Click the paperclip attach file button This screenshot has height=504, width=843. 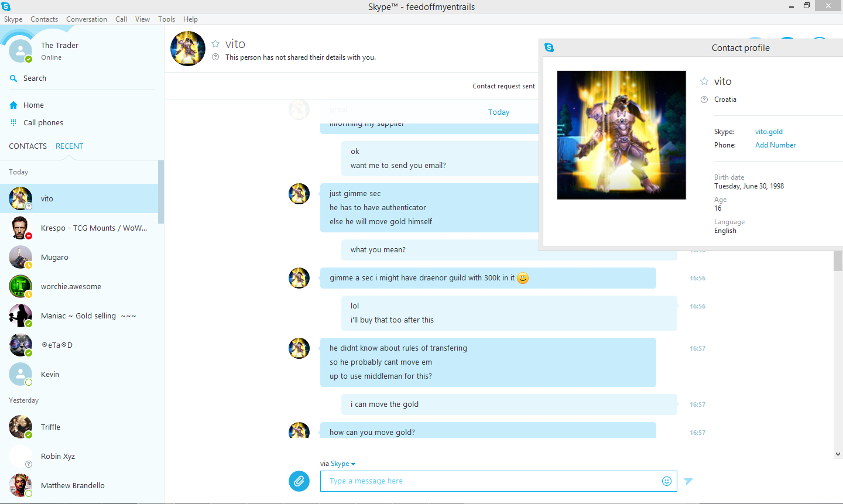(x=299, y=481)
